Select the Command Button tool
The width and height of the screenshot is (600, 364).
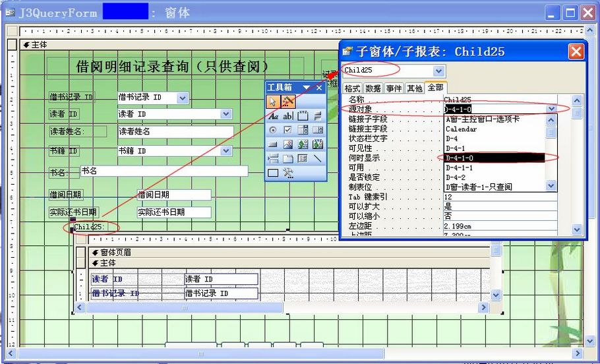tap(273, 144)
